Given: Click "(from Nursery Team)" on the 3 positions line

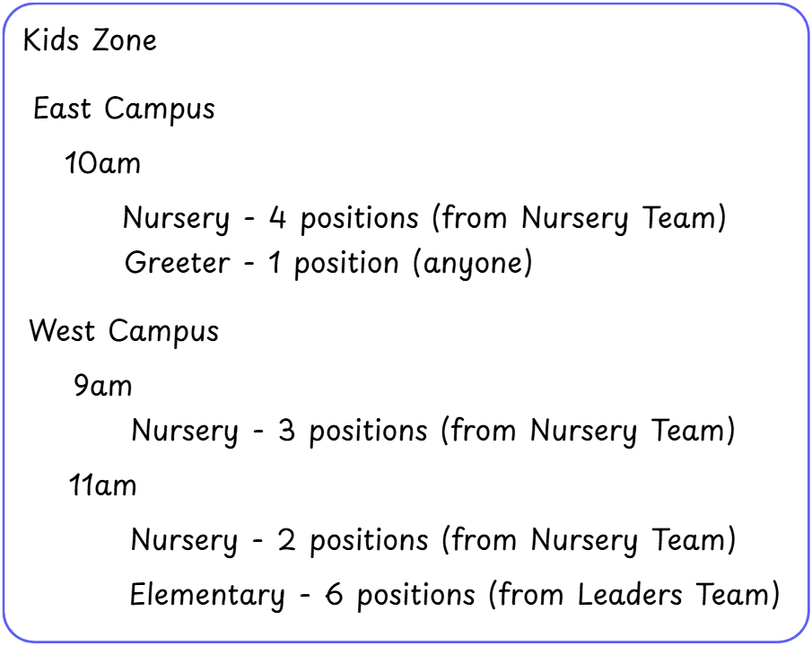Looking at the screenshot, I should [x=588, y=431].
